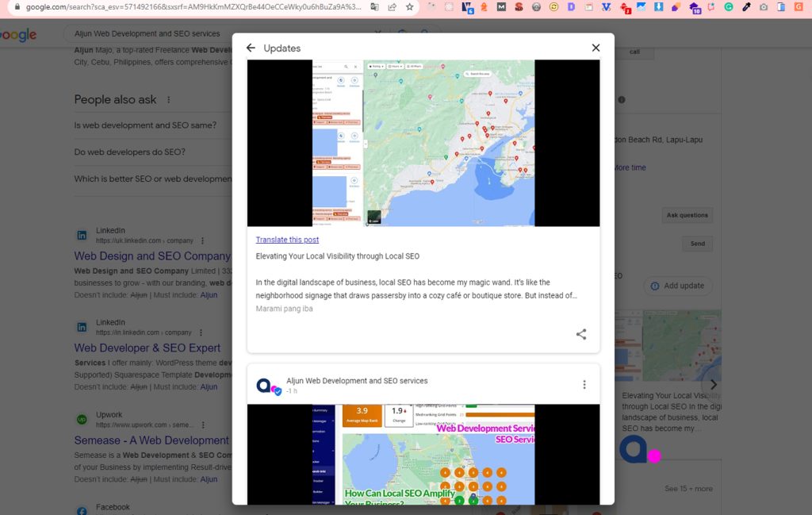Click Must include Aljun under first LinkedIn result
Image resolution: width=812 pixels, height=515 pixels.
click(209, 295)
